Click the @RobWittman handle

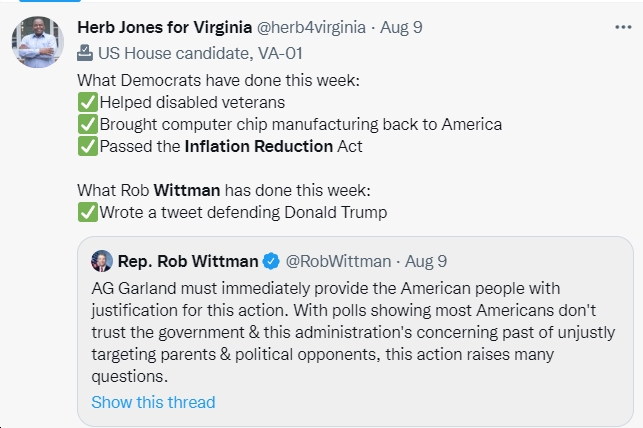click(x=338, y=261)
